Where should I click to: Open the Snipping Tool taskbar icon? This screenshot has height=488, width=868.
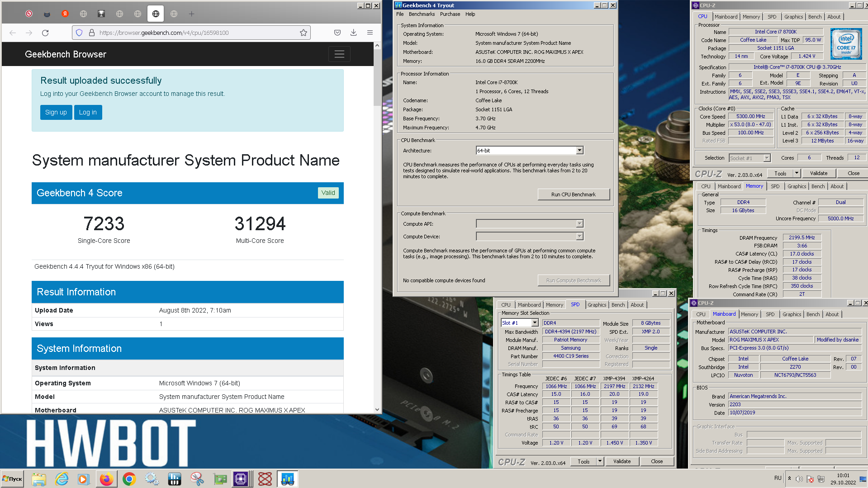197,479
